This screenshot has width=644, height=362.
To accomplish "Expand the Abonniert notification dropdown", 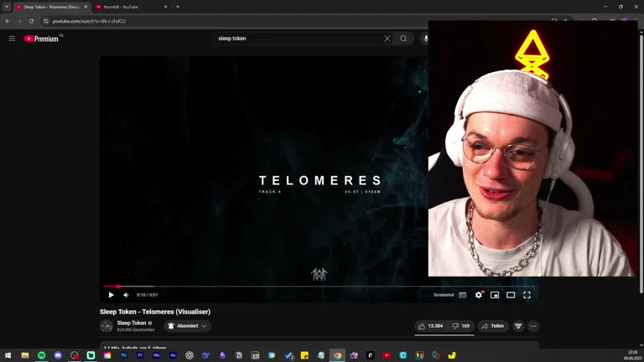I will pyautogui.click(x=187, y=326).
